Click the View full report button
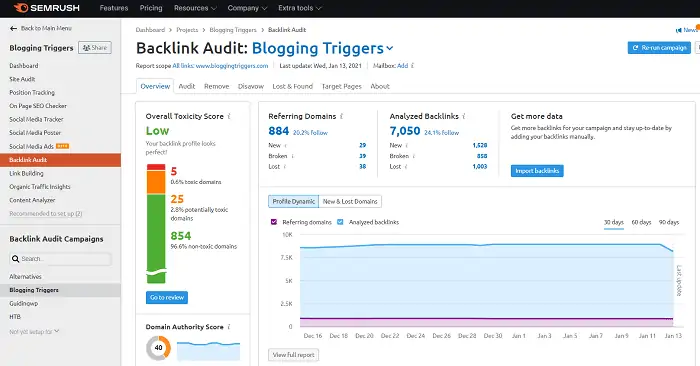 tap(293, 355)
